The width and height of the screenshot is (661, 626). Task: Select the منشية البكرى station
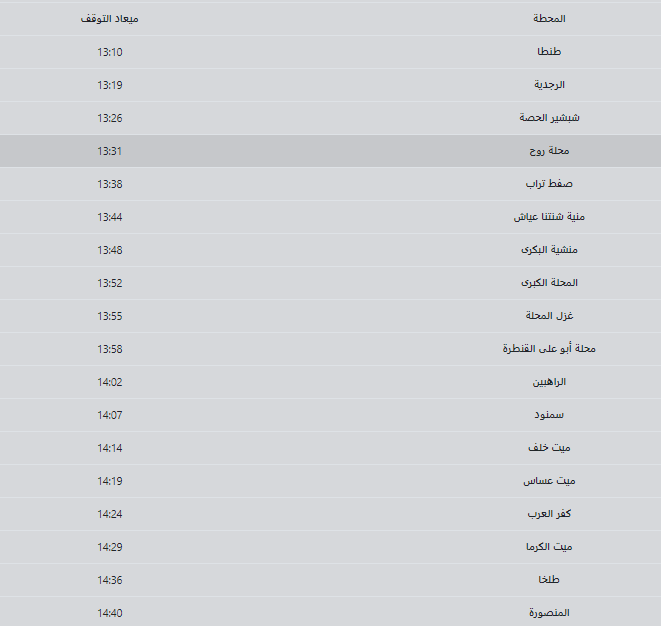(x=549, y=250)
